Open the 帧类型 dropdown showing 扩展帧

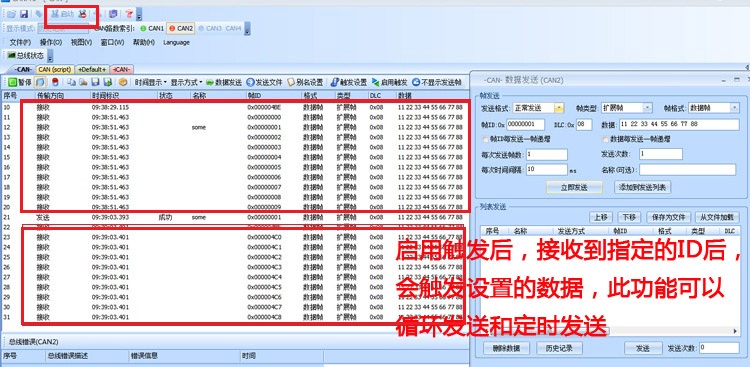[627, 108]
